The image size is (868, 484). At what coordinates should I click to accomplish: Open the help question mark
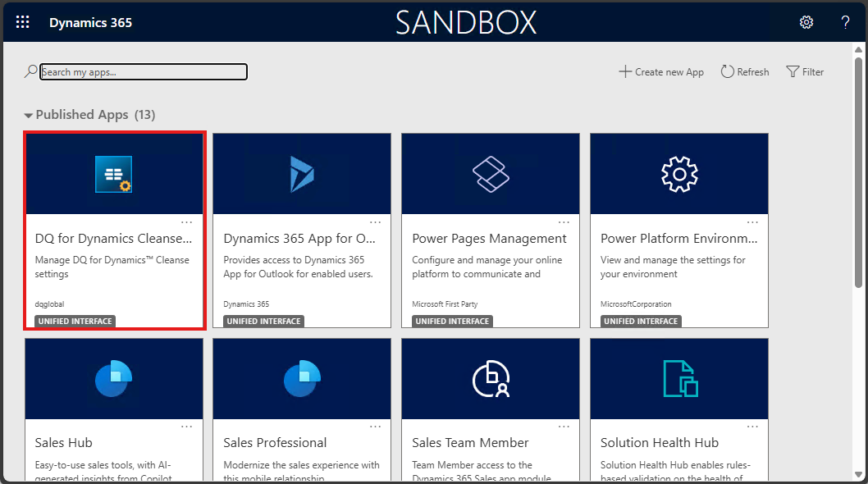(845, 22)
